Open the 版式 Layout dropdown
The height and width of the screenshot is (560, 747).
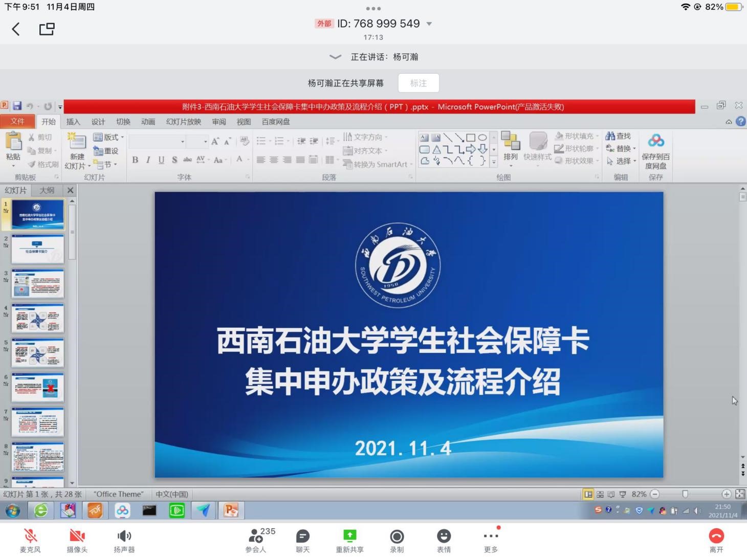pyautogui.click(x=108, y=137)
